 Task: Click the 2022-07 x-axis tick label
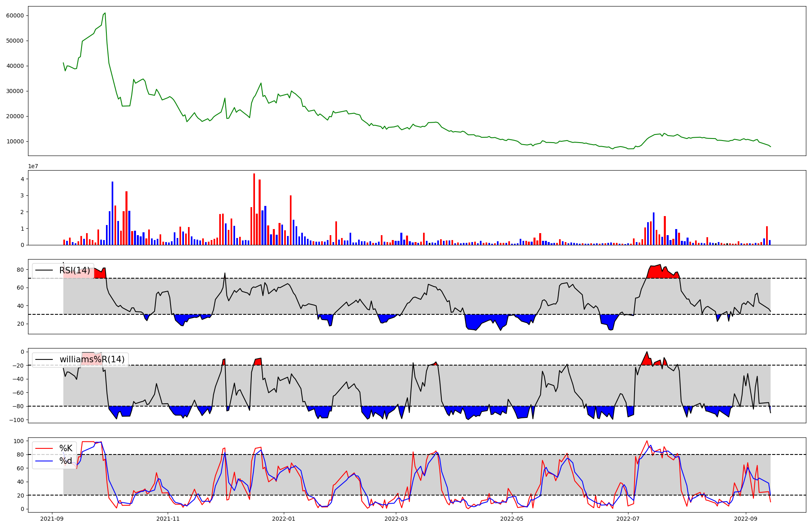click(x=628, y=519)
